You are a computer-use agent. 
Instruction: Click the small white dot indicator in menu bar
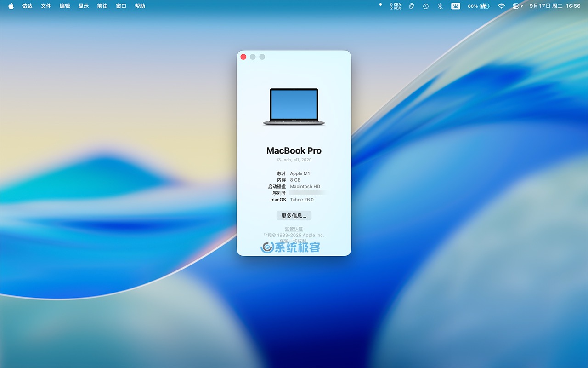pos(380,5)
